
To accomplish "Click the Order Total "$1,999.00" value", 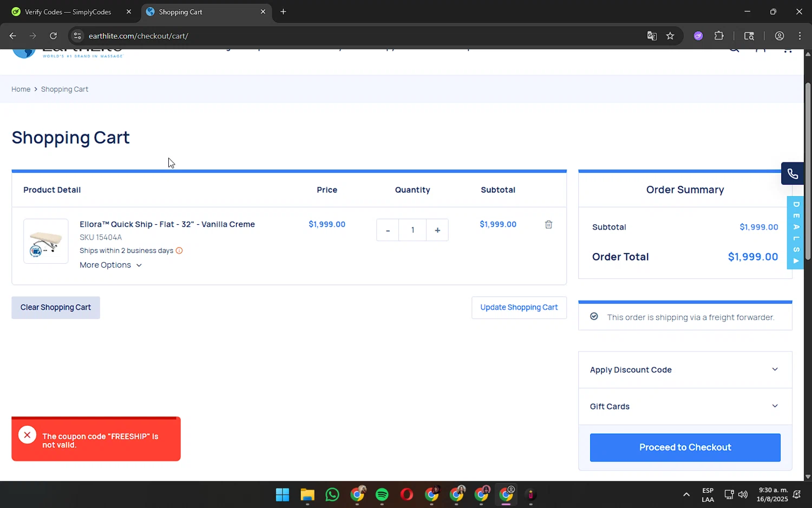I will coord(752,257).
